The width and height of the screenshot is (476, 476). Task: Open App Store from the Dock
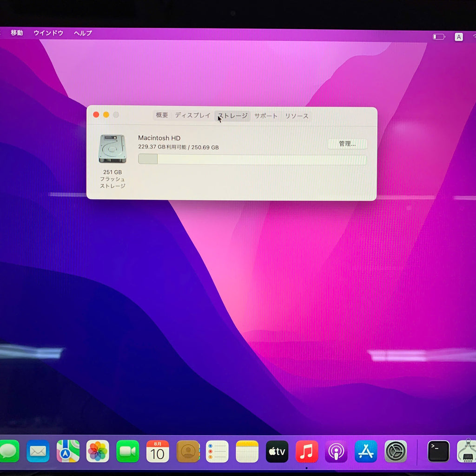[366, 451]
